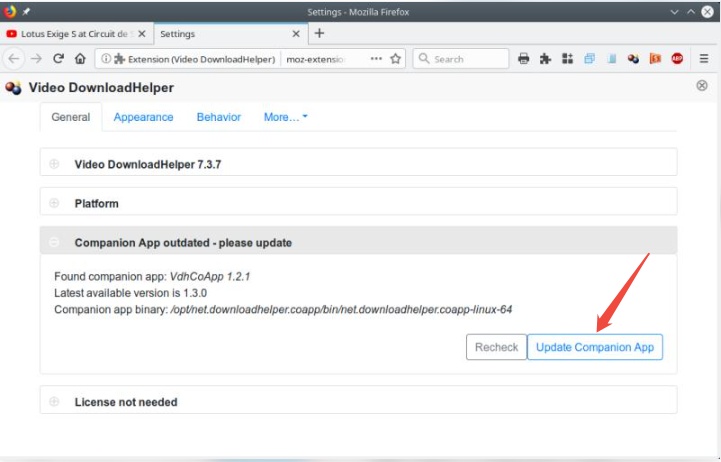Show site information via the info icon
The width and height of the screenshot is (721, 462).
point(106,59)
